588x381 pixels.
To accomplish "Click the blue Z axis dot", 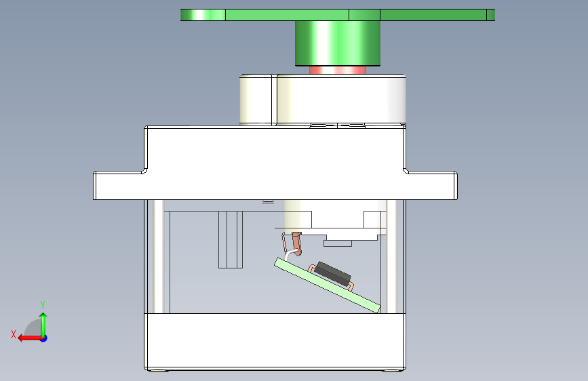I will coord(44,338).
